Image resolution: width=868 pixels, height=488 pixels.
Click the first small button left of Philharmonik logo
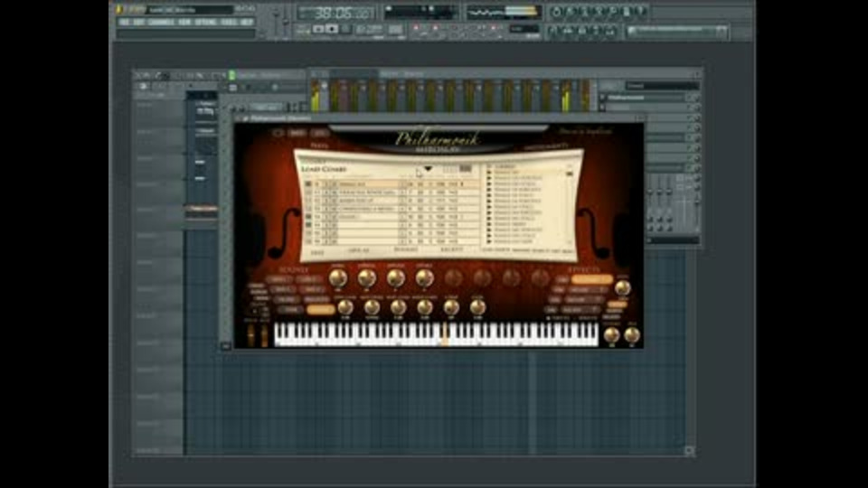coord(278,133)
